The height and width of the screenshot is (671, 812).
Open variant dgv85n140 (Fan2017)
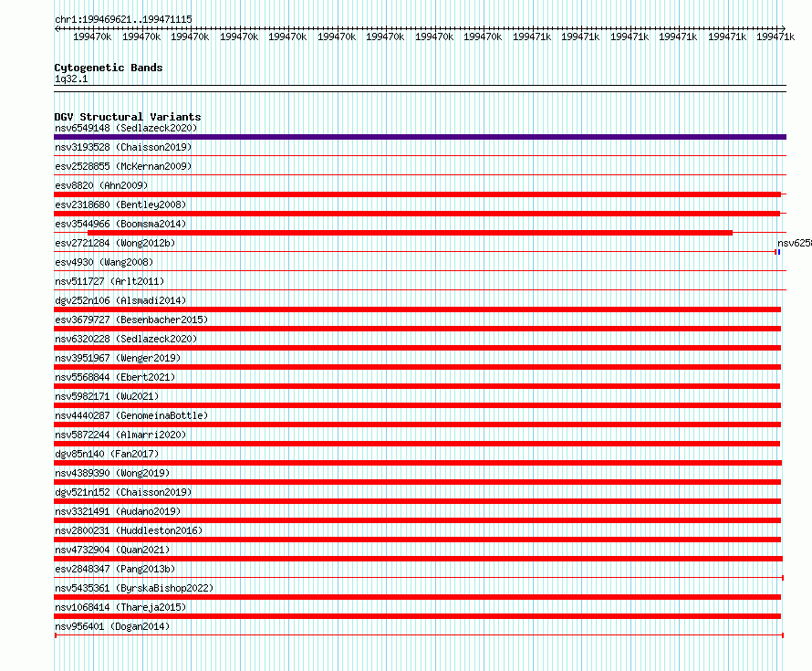pos(107,454)
